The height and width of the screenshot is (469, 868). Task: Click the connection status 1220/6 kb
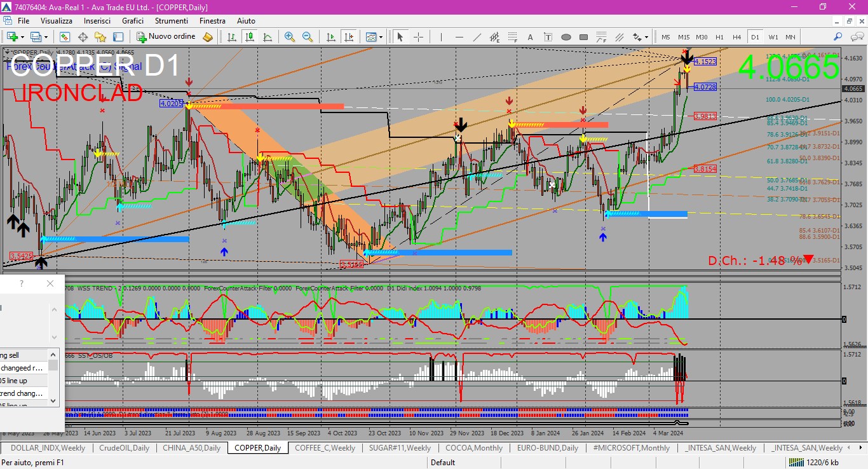pyautogui.click(x=813, y=463)
